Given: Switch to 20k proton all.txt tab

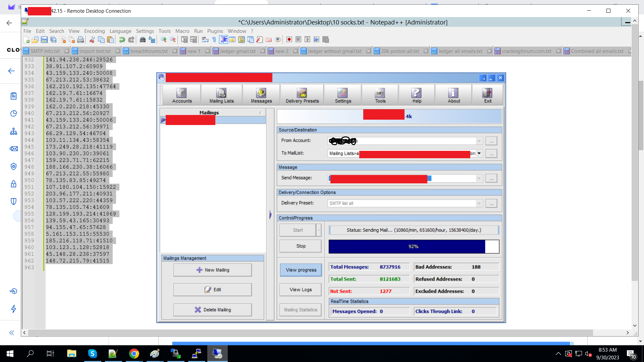Looking at the screenshot, I should coord(400,51).
